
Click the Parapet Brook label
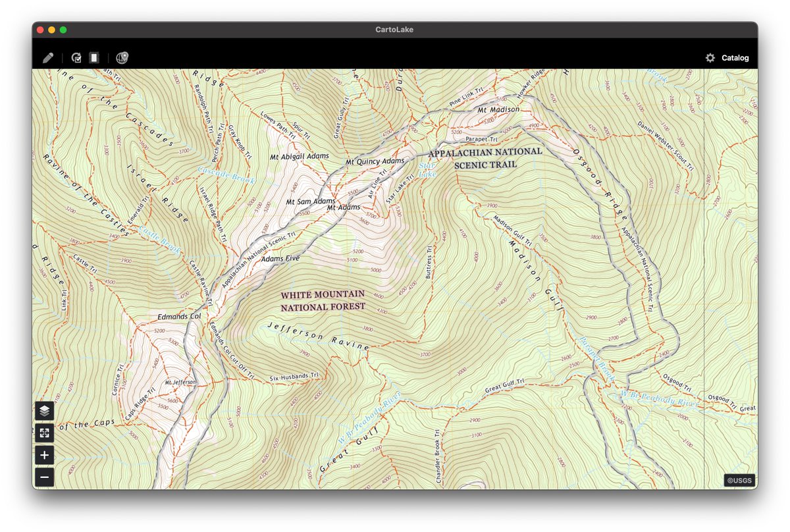pos(597,359)
